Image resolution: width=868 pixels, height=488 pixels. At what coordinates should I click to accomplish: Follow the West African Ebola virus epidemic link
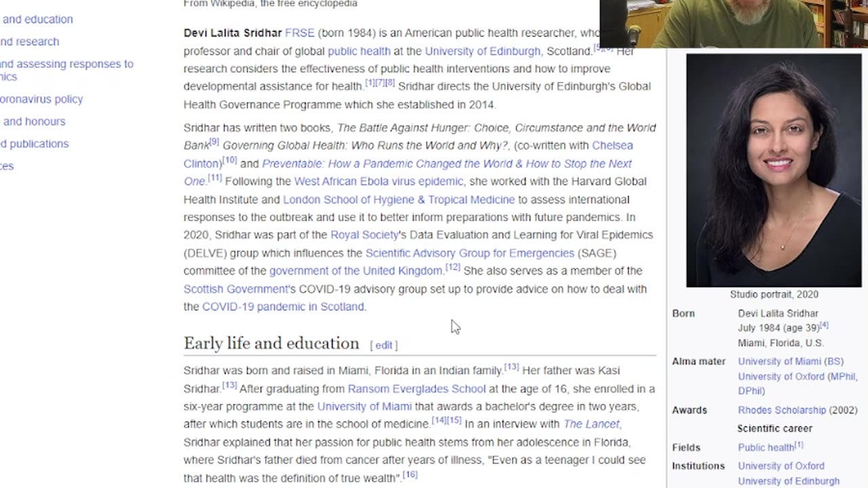click(x=379, y=181)
